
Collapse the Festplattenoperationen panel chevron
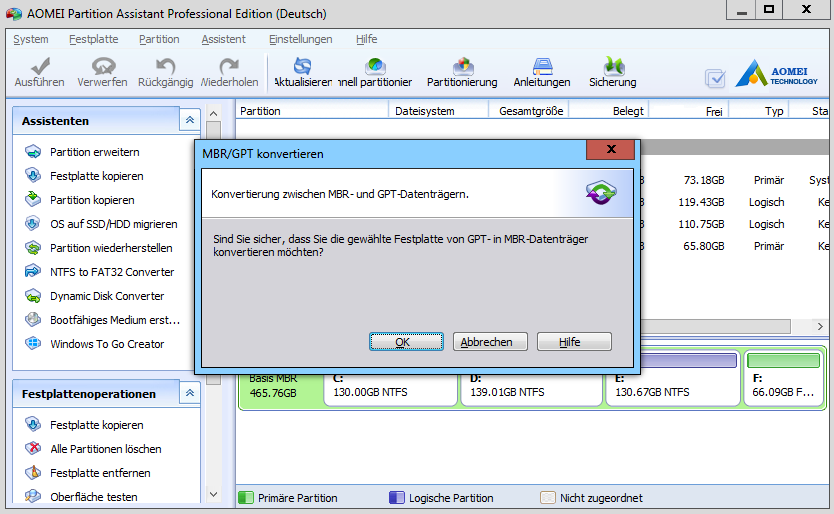[x=190, y=393]
